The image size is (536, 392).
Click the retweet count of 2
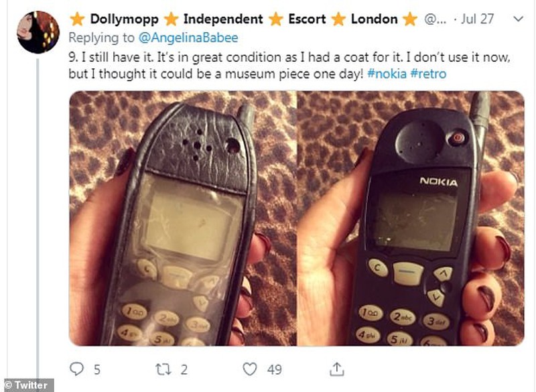point(182,369)
